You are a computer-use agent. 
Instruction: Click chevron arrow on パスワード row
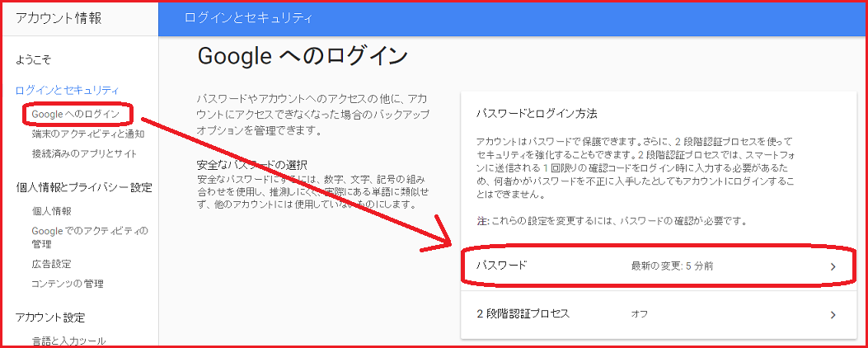click(x=833, y=266)
